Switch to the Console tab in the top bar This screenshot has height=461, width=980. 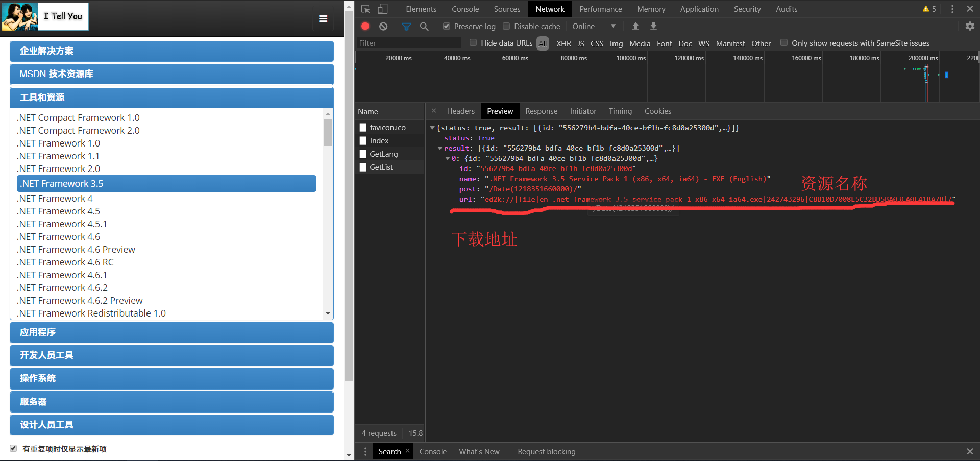click(465, 9)
